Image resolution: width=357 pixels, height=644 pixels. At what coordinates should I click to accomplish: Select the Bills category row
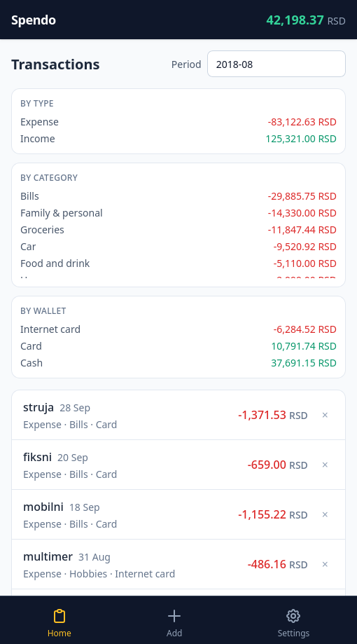click(x=178, y=196)
